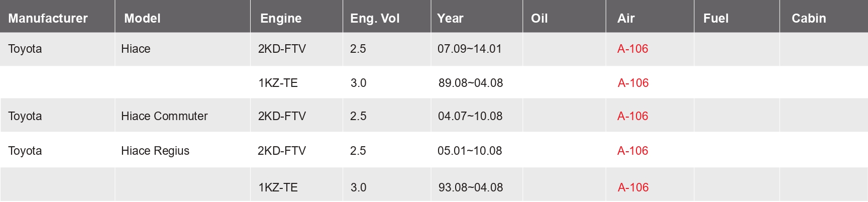Select the Eng. Vol column header
868x202 pixels.
pyautogui.click(x=375, y=19)
